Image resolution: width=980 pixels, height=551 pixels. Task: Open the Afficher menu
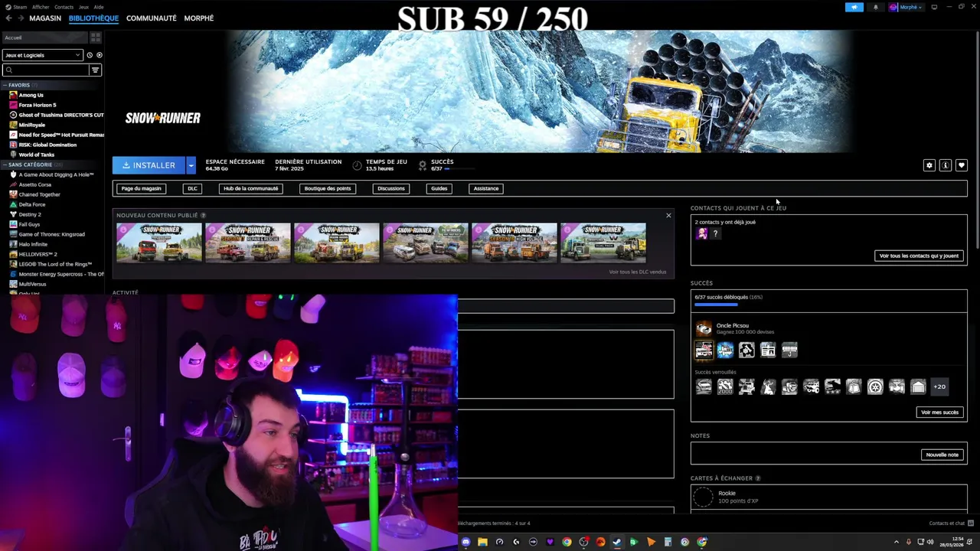(41, 7)
